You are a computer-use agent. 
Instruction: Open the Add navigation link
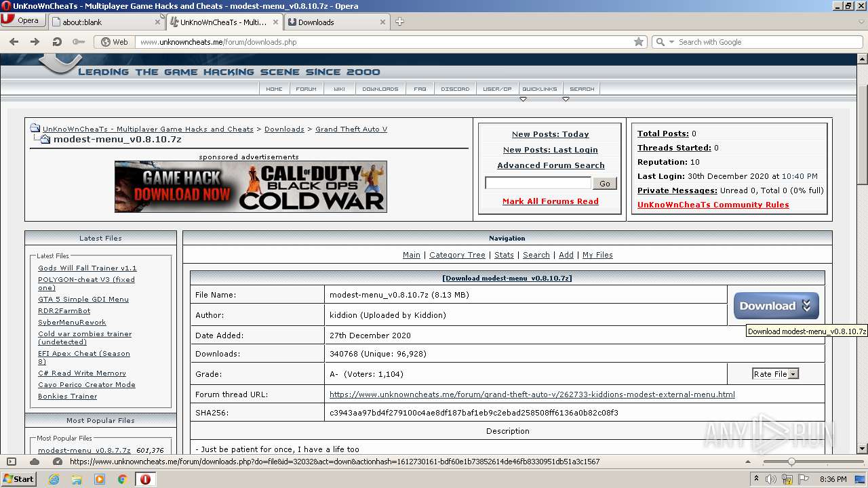(566, 255)
